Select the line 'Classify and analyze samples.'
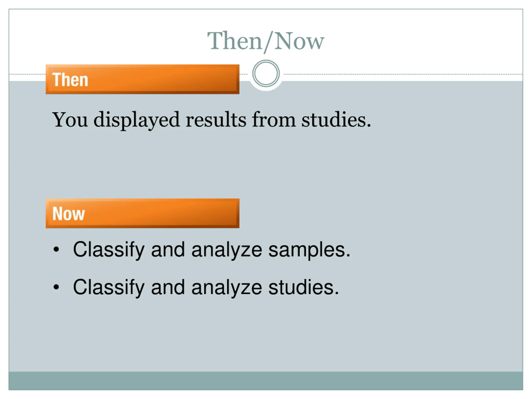Screen dimensions: 532x399 [212, 250]
